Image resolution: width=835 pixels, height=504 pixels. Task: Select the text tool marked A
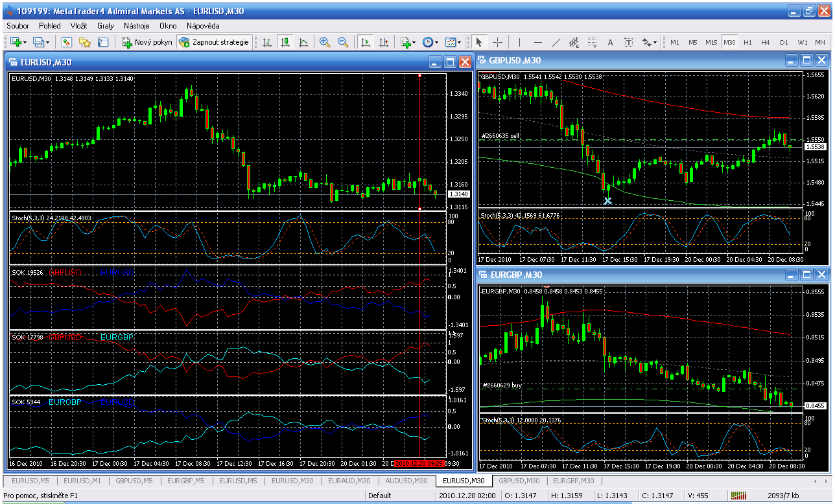(611, 42)
